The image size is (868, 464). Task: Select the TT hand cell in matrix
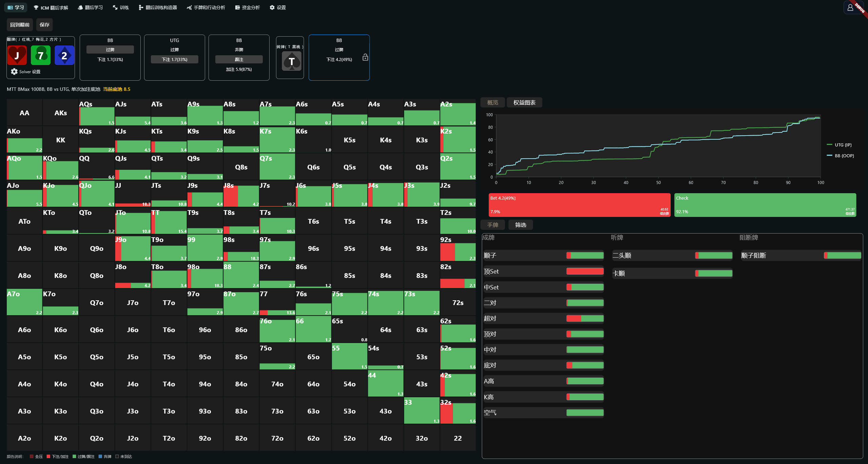[169, 221]
